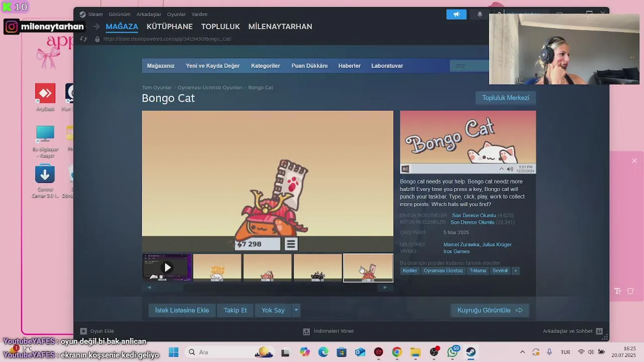
Task: Click the Bongo Cat header capsule image
Action: (468, 142)
